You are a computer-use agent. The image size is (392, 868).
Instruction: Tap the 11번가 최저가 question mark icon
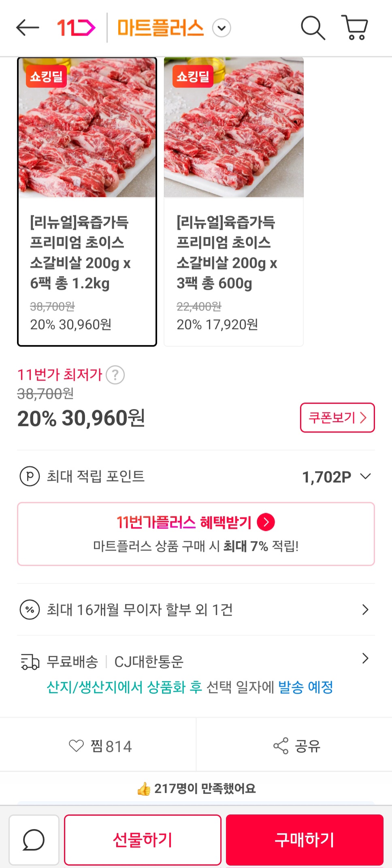pyautogui.click(x=115, y=375)
